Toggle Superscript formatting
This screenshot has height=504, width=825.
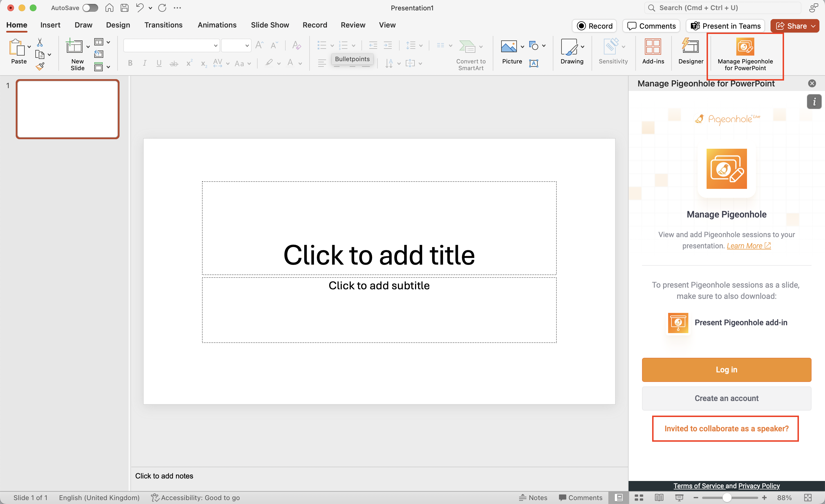[189, 63]
